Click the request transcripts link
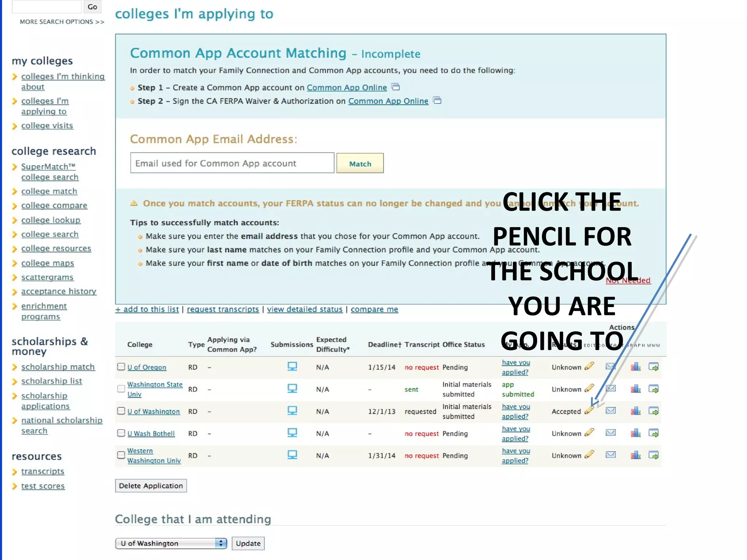This screenshot has height=560, width=747. [222, 309]
